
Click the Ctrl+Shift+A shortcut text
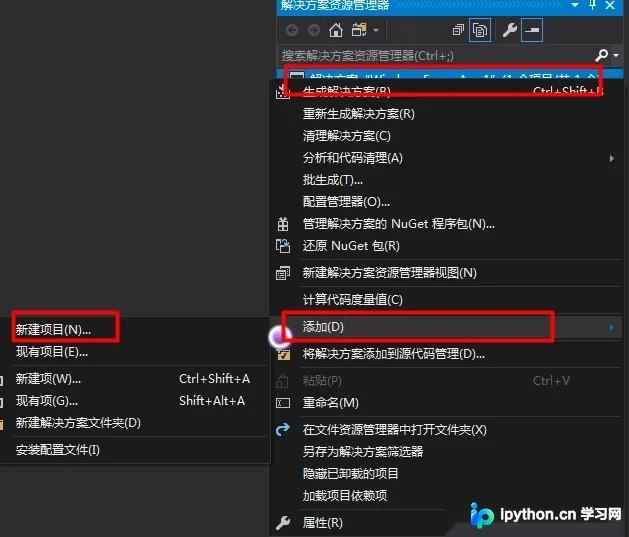tap(214, 379)
